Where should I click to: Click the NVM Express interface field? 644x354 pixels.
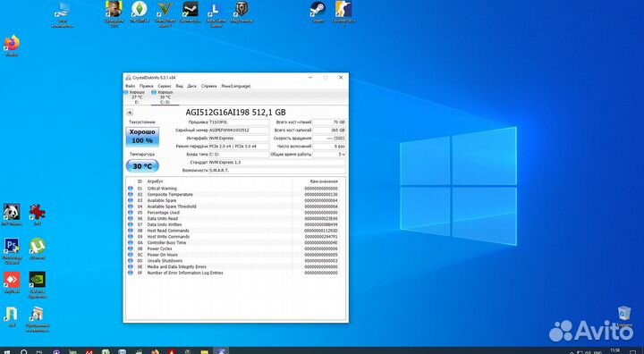point(239,139)
